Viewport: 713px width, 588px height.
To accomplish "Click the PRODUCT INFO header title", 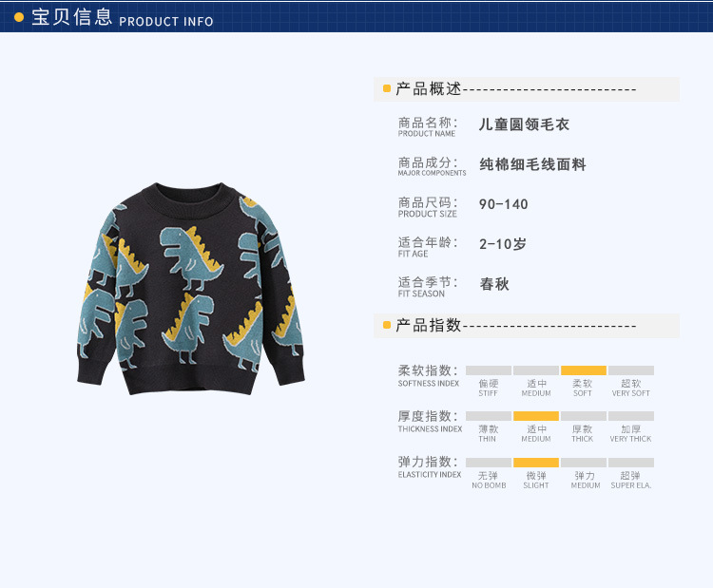I will pyautogui.click(x=166, y=21).
